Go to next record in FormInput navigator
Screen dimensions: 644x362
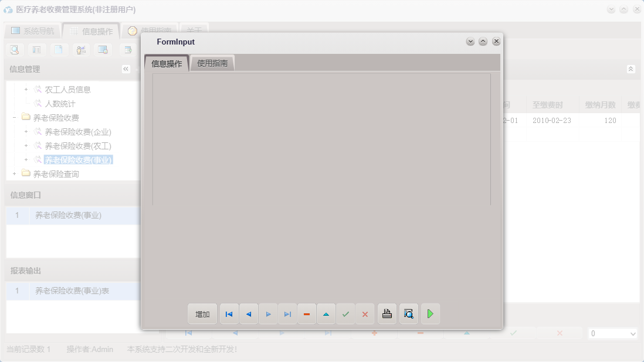268,314
